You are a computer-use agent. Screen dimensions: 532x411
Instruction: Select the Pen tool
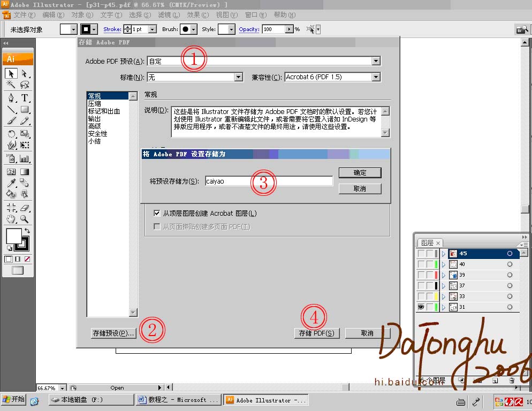pos(11,98)
